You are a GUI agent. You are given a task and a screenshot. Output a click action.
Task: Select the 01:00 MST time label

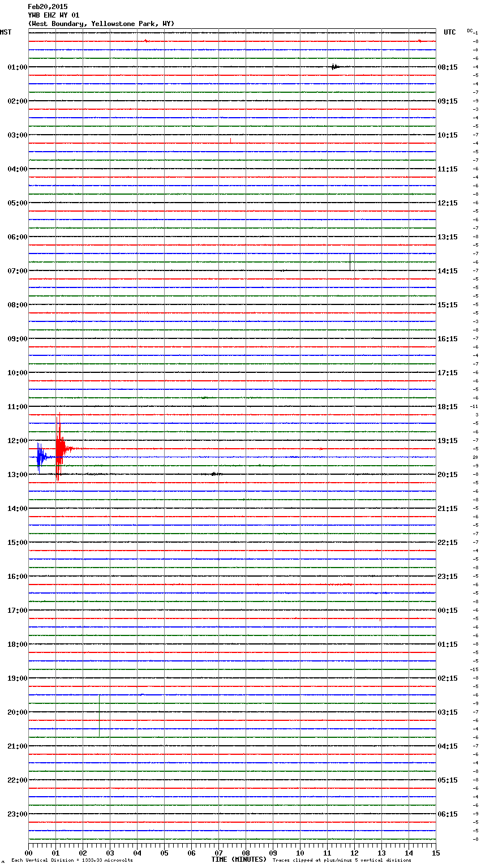pyautogui.click(x=17, y=67)
